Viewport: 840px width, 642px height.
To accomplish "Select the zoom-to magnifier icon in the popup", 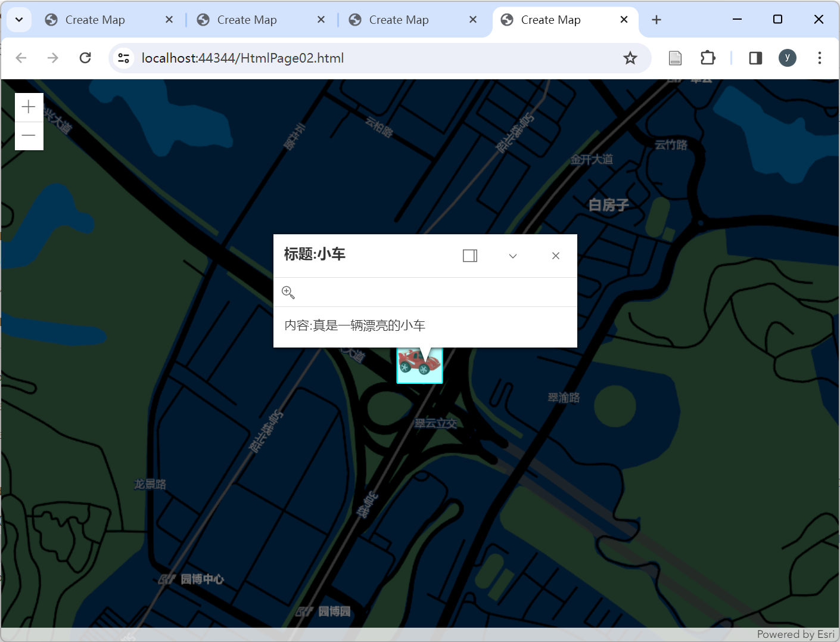I will pos(288,292).
